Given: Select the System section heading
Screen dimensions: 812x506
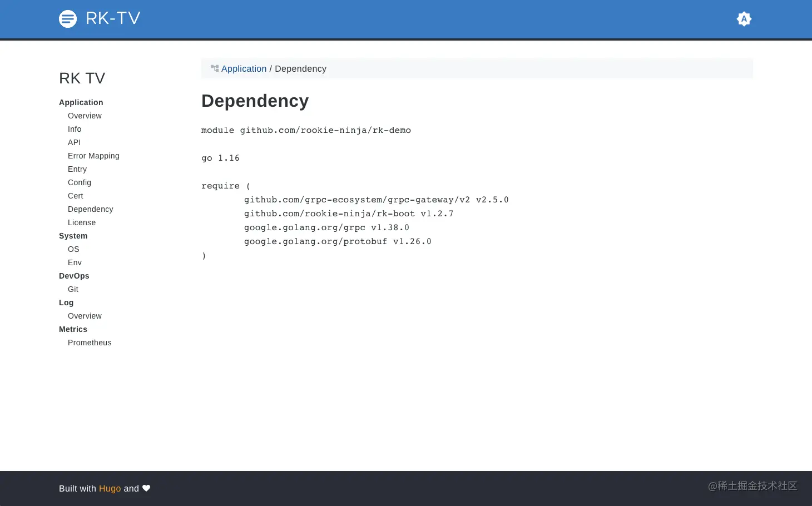Looking at the screenshot, I should click(x=73, y=236).
